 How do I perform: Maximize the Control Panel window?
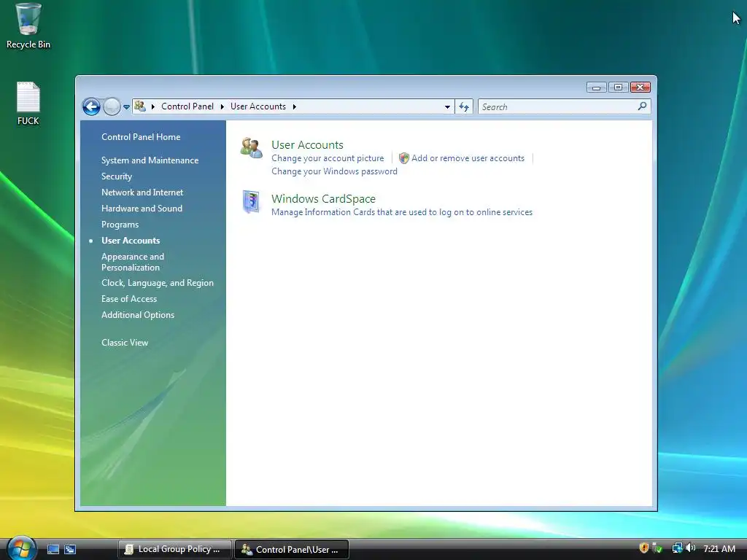[618, 87]
